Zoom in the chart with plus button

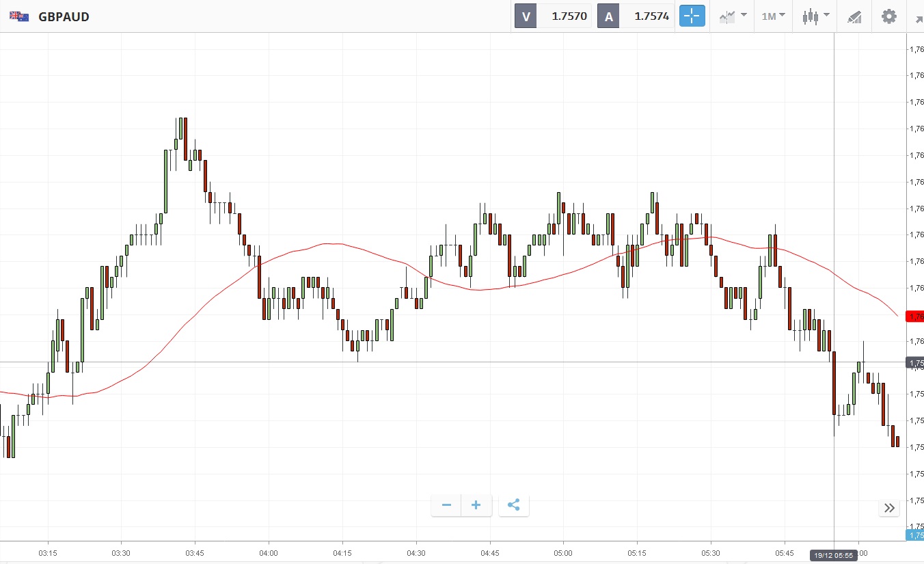(x=476, y=505)
